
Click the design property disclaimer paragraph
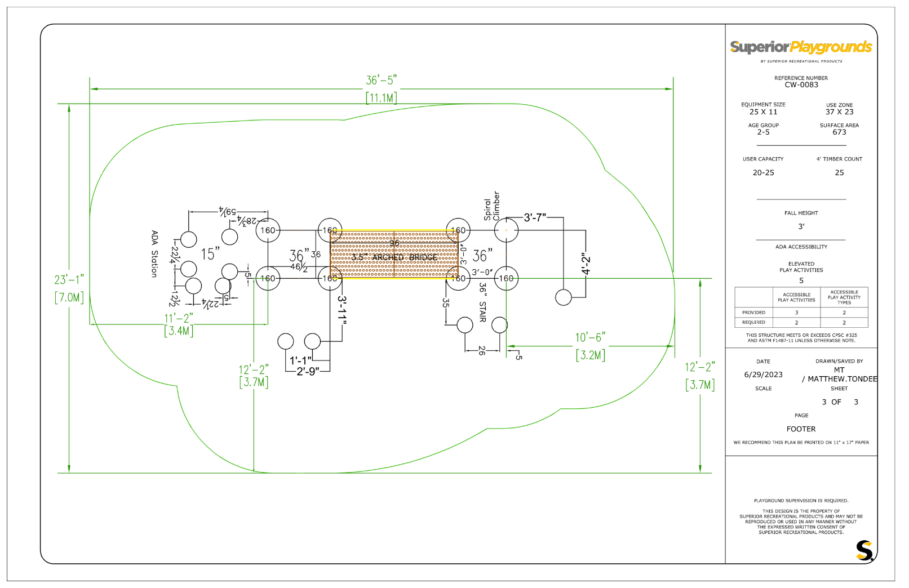801,522
